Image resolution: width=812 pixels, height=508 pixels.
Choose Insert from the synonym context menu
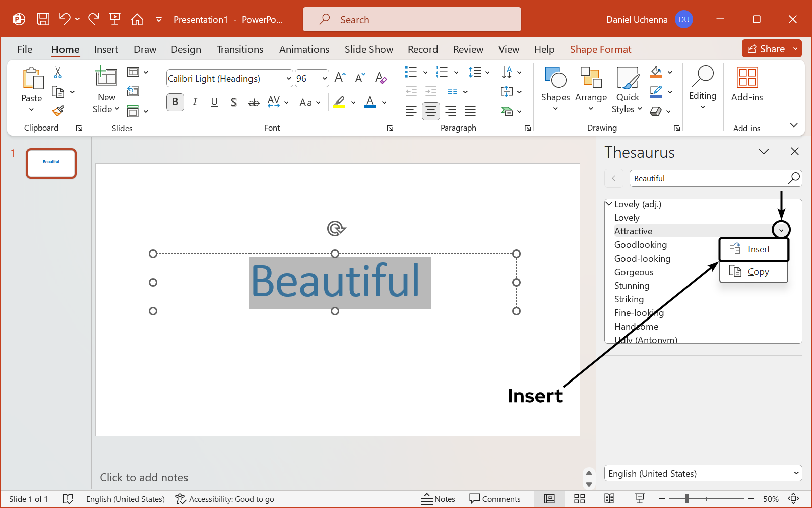point(754,249)
